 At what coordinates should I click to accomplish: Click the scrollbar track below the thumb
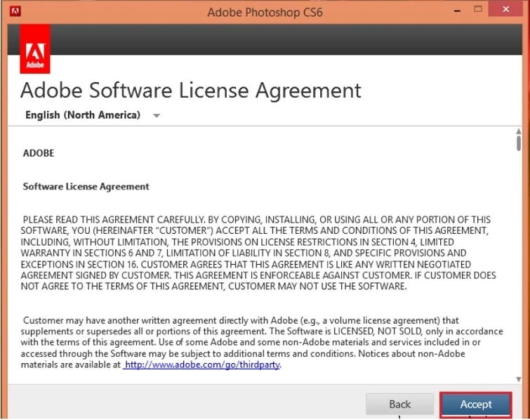pyautogui.click(x=518, y=281)
